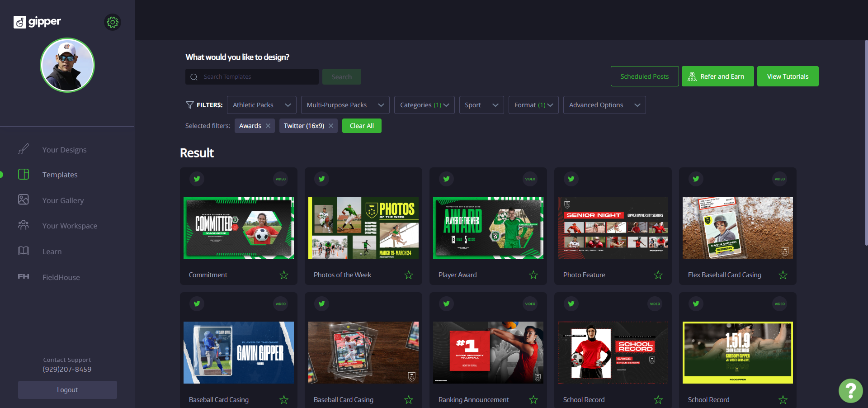Click the Twitter icon on Commitment card
Screen dimensions: 868x408
[197, 179]
